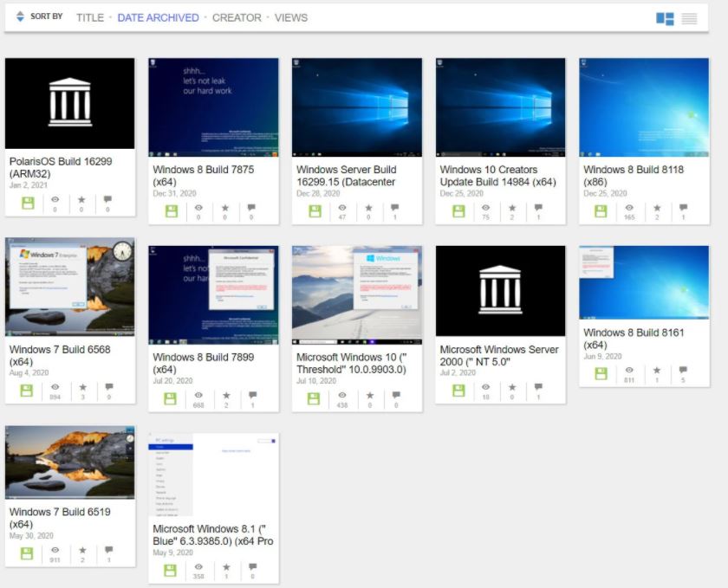Click favorite star on Windows 8 Build 7875 card
Screen dimensions: 728x588
(224, 208)
